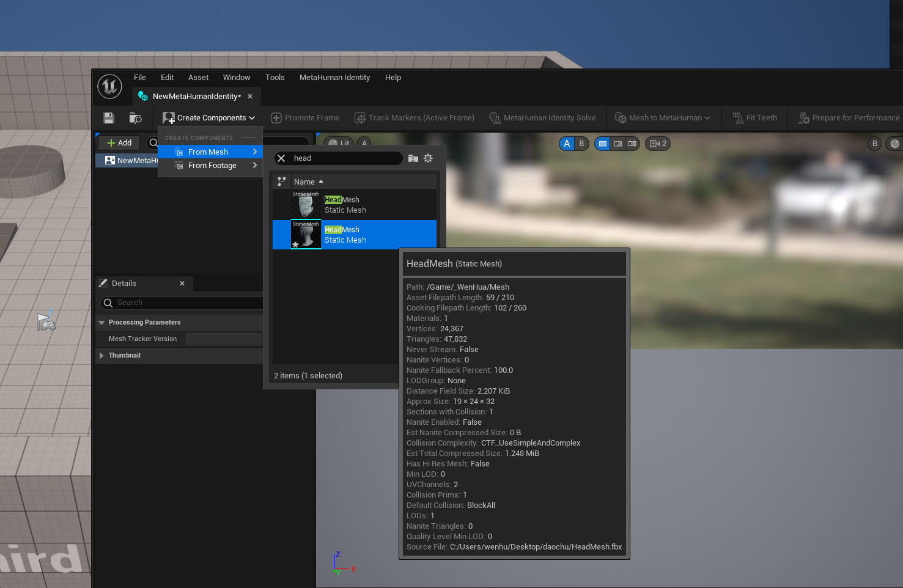Open asset picker settings gear
Image resolution: width=903 pixels, height=588 pixels.
click(428, 158)
